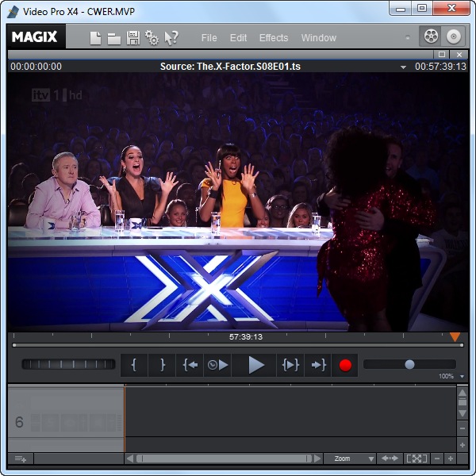Minimize the Video Pro X4 window
The height and width of the screenshot is (476, 476).
pyautogui.click(x=401, y=9)
